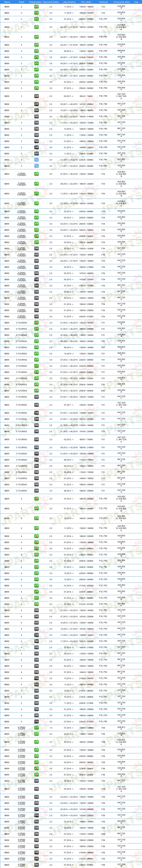Click the 02.2012 -> 06.2015 production years cell
The height and width of the screenshot is (868, 142).
tap(69, 335)
